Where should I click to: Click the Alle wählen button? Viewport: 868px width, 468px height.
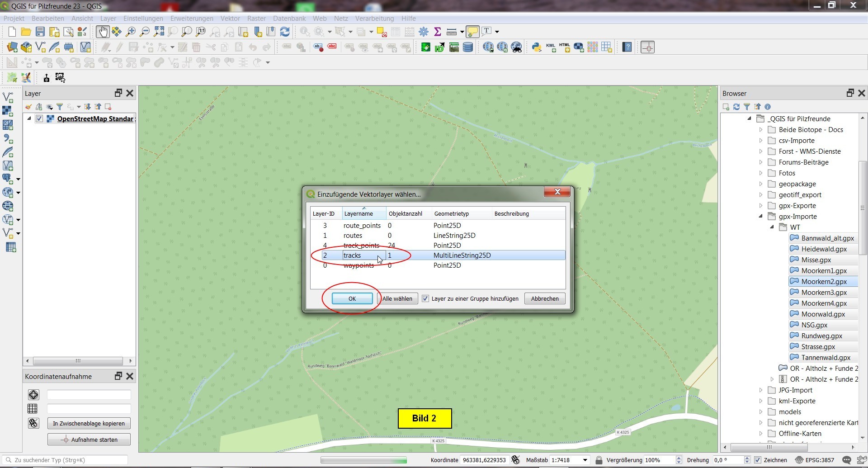[x=397, y=299]
